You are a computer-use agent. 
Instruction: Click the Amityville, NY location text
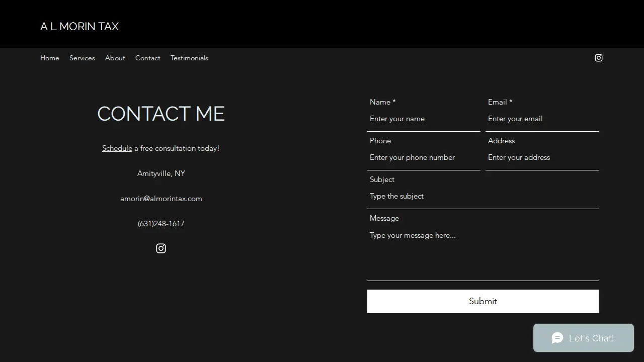[x=161, y=173]
